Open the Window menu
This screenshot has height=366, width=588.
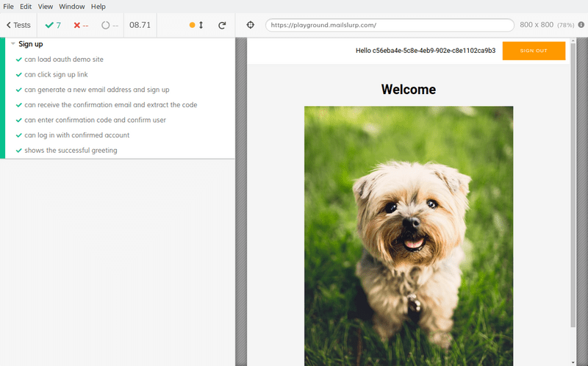(x=71, y=6)
